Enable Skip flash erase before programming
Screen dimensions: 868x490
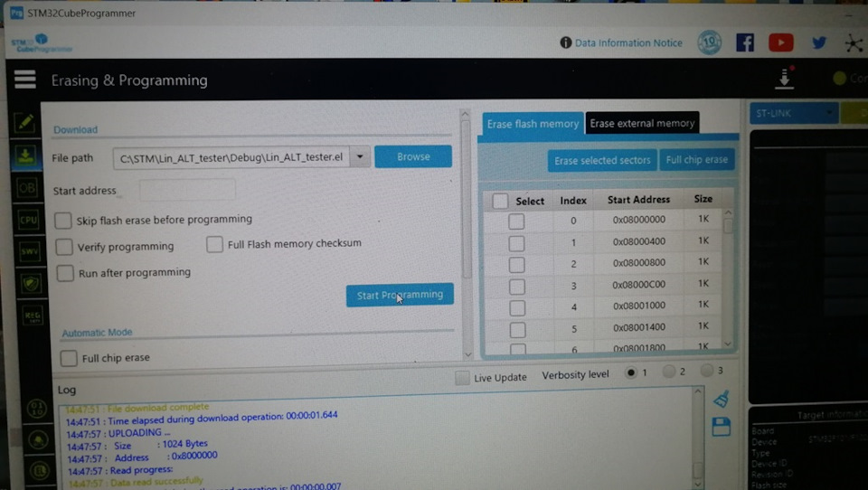tap(63, 221)
